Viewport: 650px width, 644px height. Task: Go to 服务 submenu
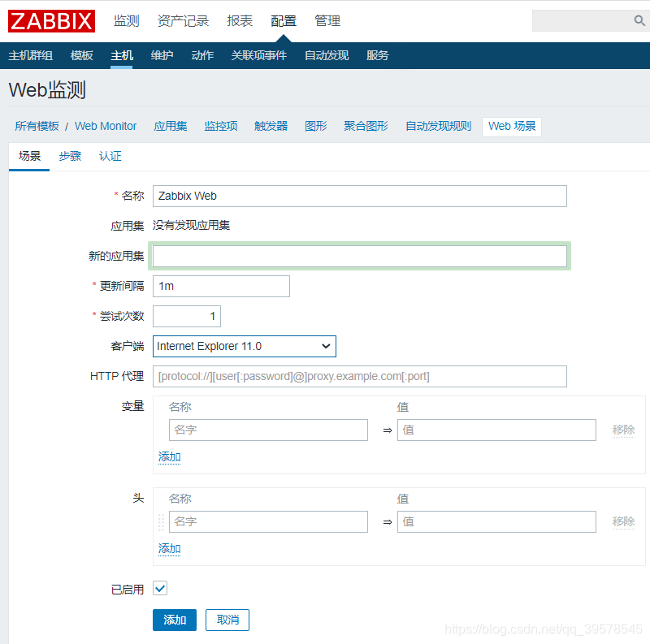(x=377, y=55)
